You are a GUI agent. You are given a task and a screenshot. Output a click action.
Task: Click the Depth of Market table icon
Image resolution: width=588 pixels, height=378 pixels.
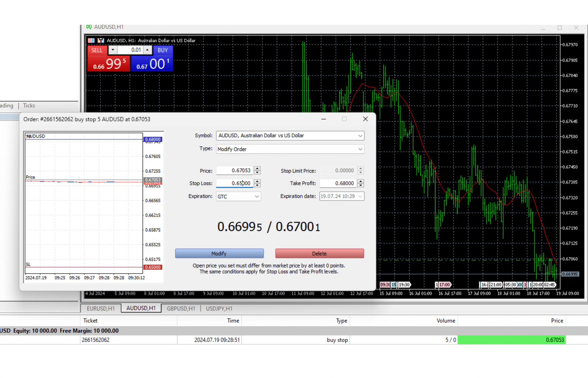coord(91,40)
